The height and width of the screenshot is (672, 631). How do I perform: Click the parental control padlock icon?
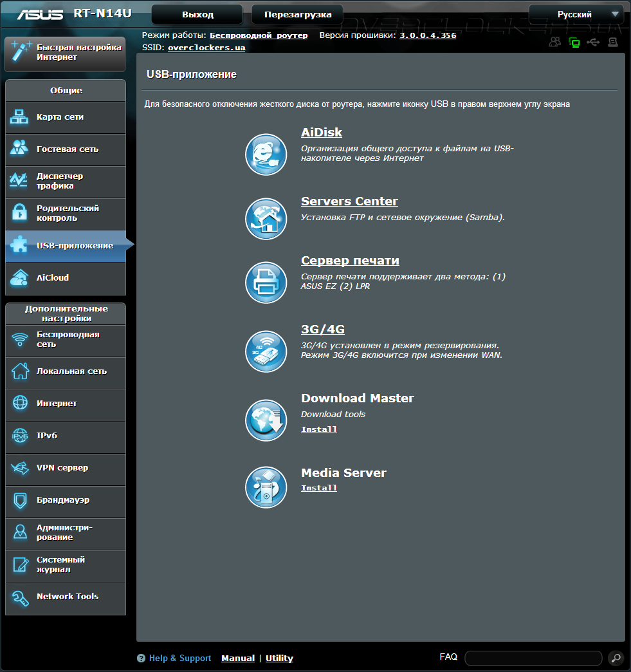19,212
